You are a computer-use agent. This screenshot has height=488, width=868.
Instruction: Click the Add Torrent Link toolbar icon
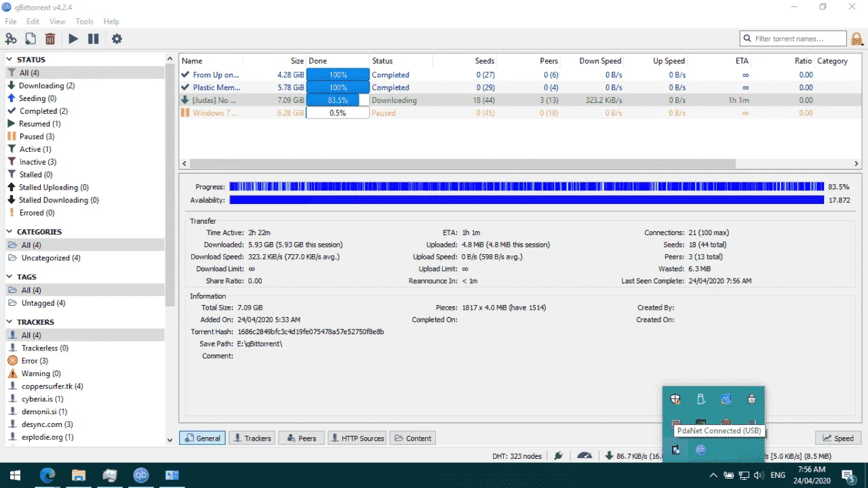(x=11, y=39)
